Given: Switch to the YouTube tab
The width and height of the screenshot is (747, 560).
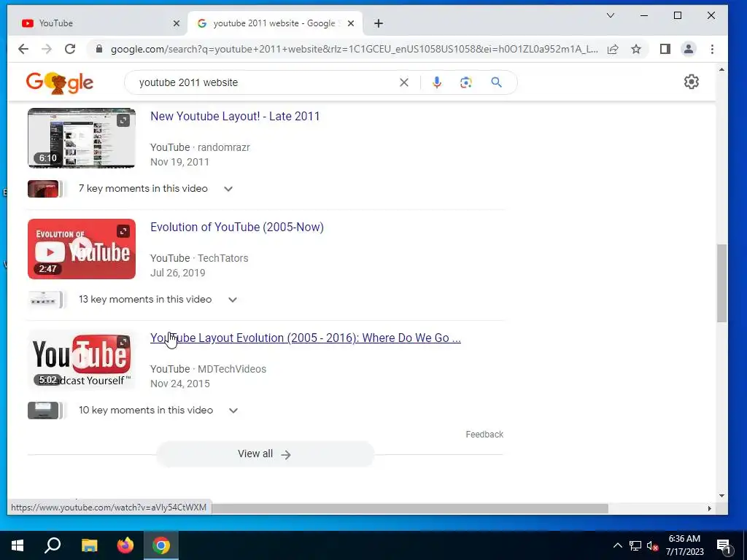Looking at the screenshot, I should click(94, 23).
